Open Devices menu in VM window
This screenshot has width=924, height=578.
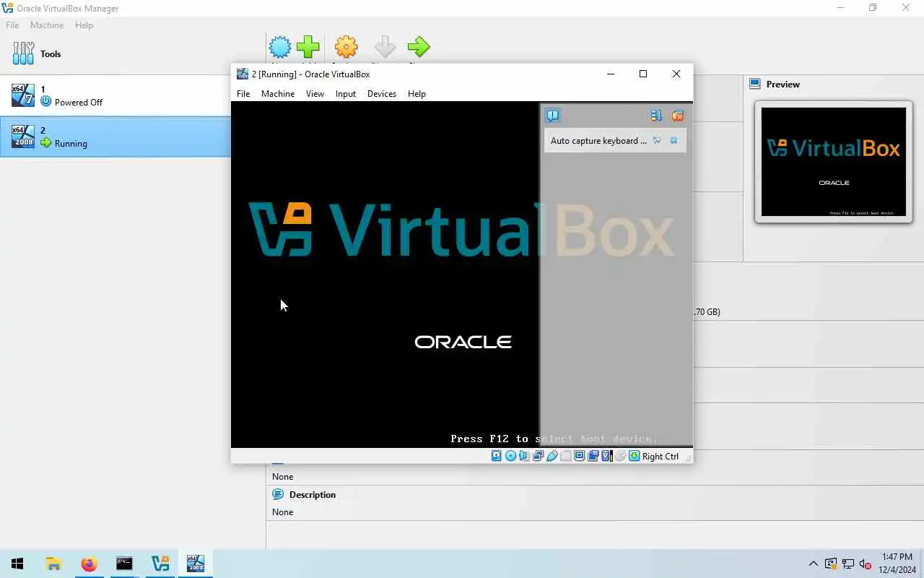(382, 94)
